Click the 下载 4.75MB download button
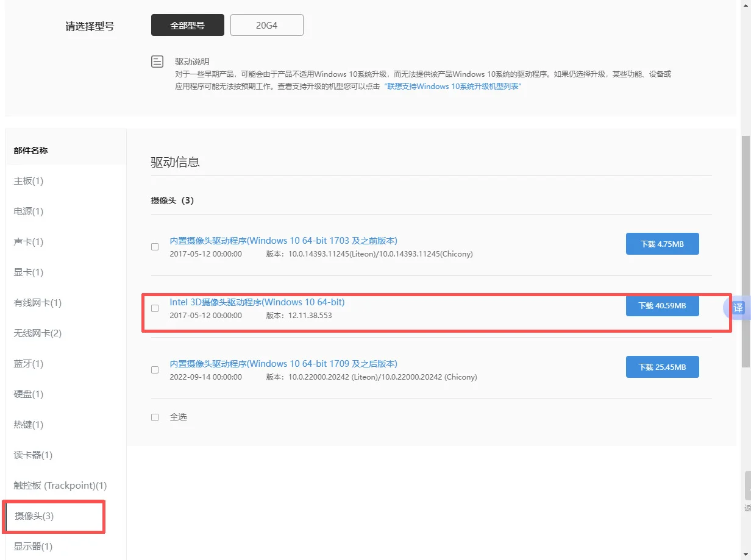The width and height of the screenshot is (751, 560). click(662, 244)
